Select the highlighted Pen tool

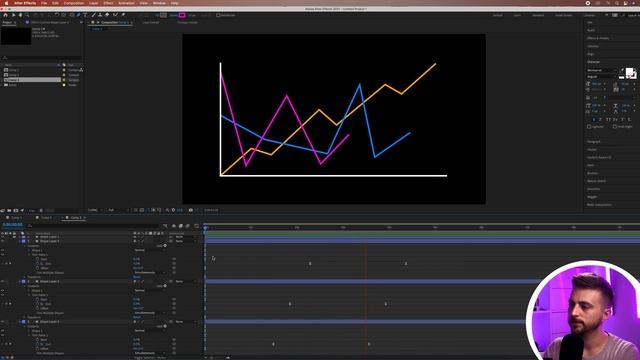click(78, 15)
